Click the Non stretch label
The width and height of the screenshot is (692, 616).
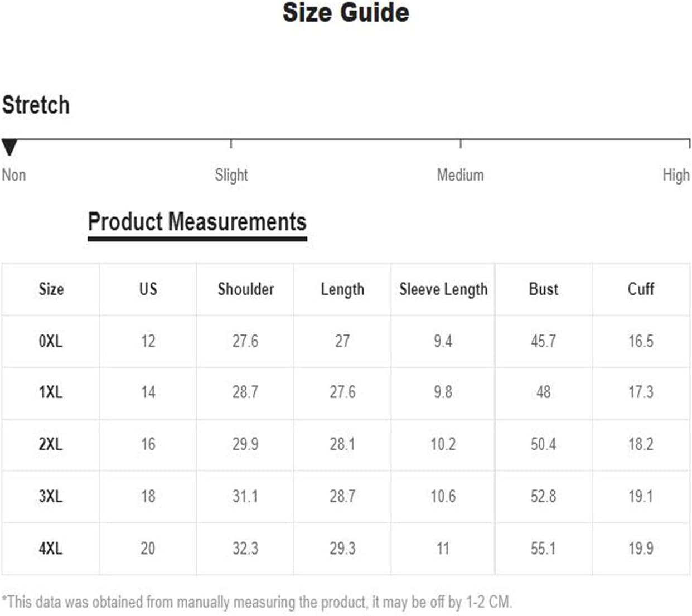pyautogui.click(x=14, y=175)
